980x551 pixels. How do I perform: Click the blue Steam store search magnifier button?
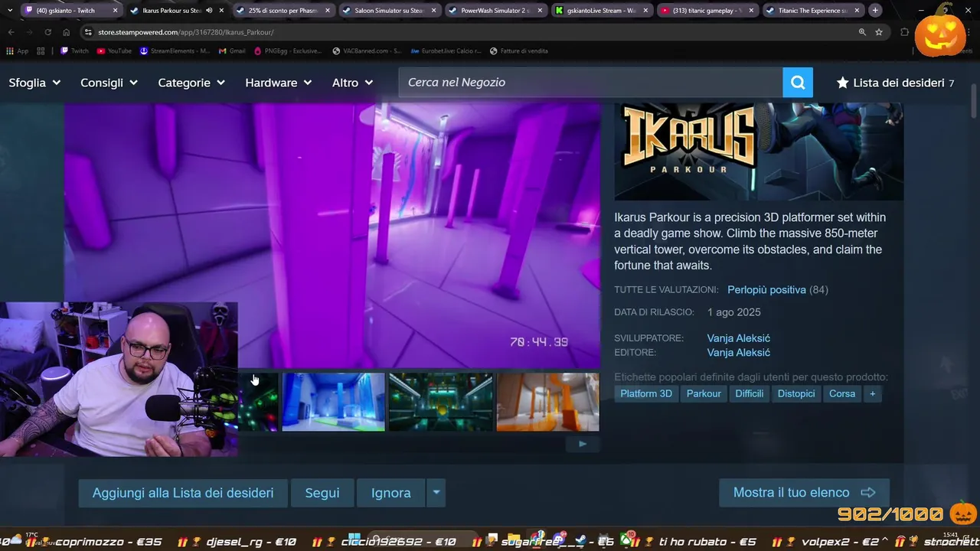pos(798,83)
